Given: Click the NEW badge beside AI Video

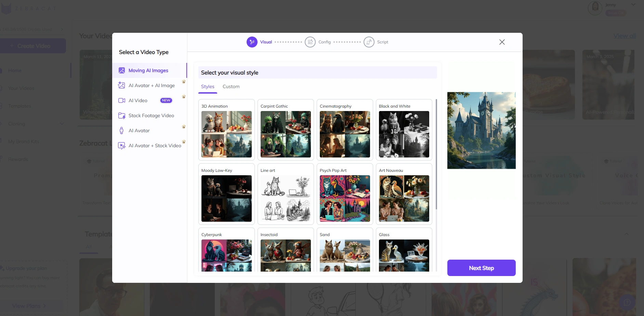Looking at the screenshot, I should (x=166, y=100).
